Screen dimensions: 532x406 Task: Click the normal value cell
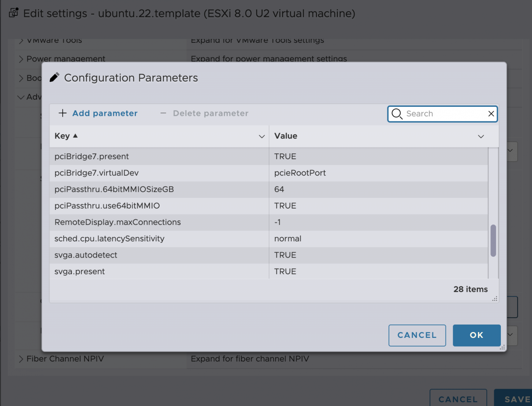click(x=288, y=239)
